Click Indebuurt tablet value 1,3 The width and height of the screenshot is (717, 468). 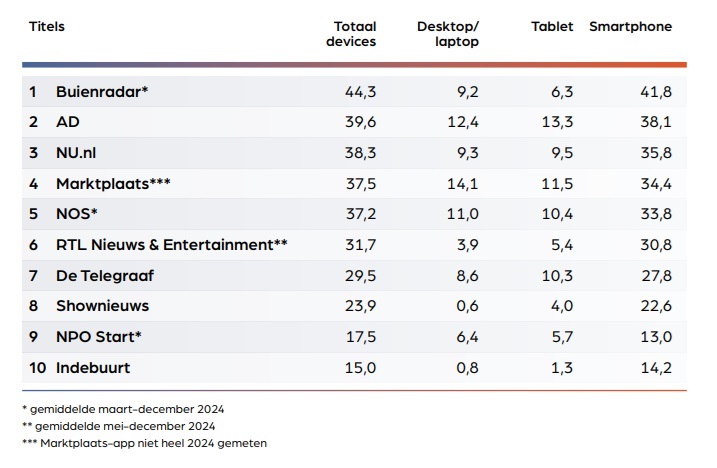tap(562, 368)
